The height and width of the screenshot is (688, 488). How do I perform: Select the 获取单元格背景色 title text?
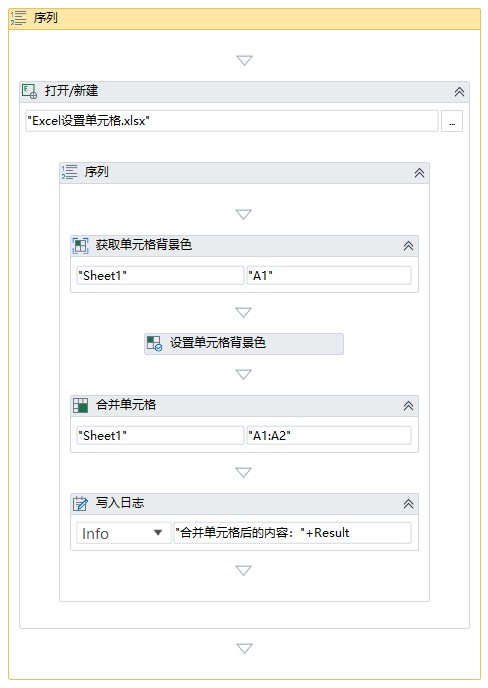tap(144, 245)
